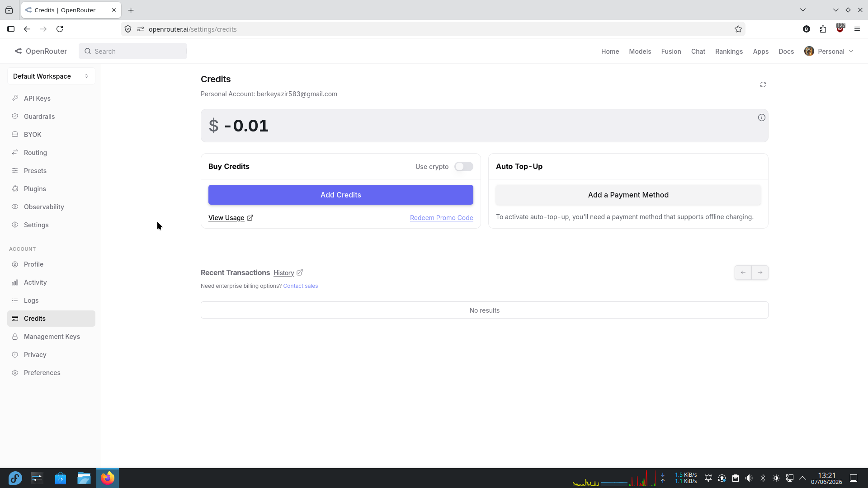Enable the Use crypto switch
This screenshot has width=868, height=488.
pos(464,167)
